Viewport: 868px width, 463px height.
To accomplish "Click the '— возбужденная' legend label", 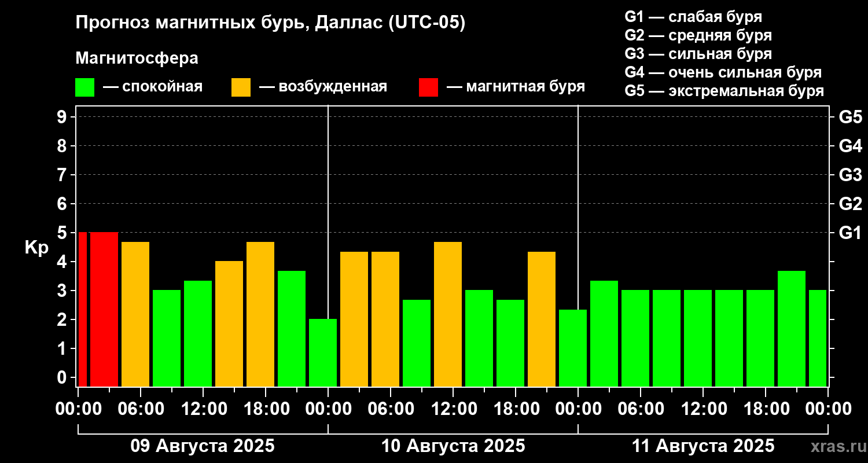I will pyautogui.click(x=323, y=87).
